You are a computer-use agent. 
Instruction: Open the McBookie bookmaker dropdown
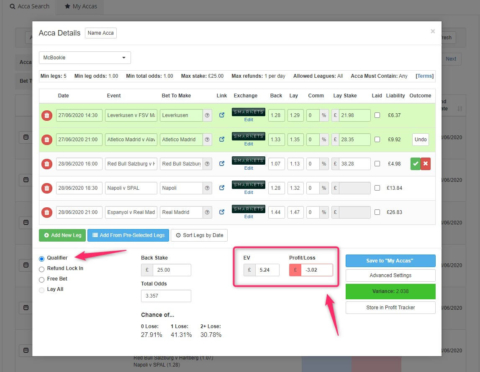click(85, 58)
